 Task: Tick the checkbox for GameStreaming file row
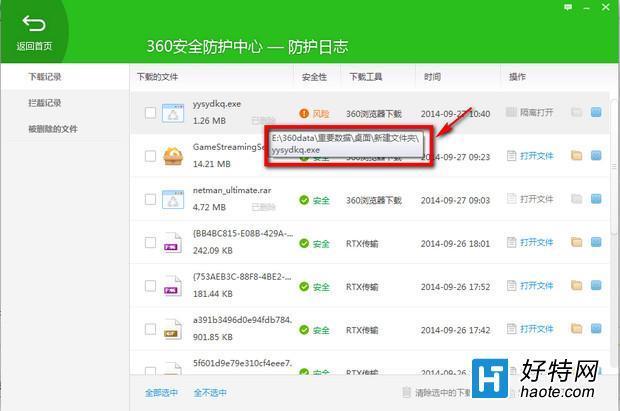tap(150, 156)
